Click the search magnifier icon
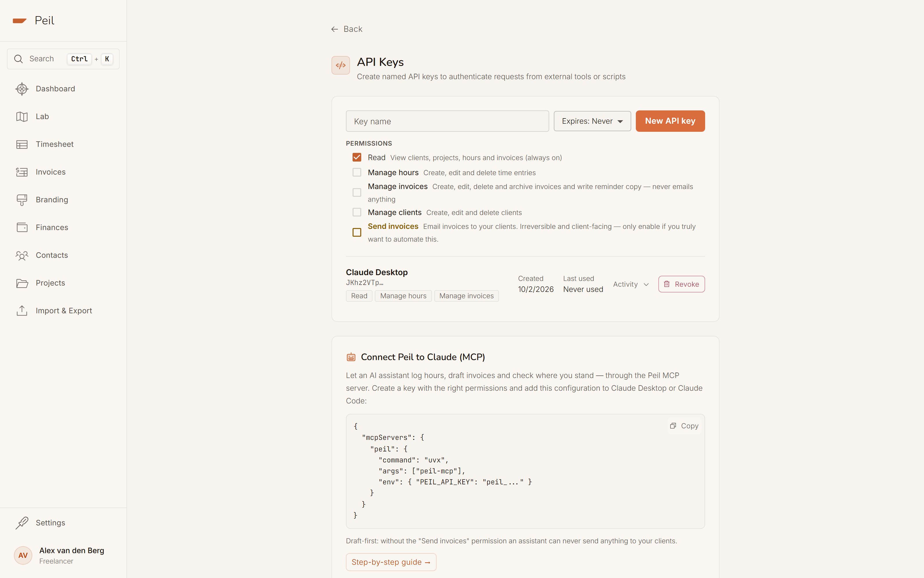924x578 pixels. point(18,59)
